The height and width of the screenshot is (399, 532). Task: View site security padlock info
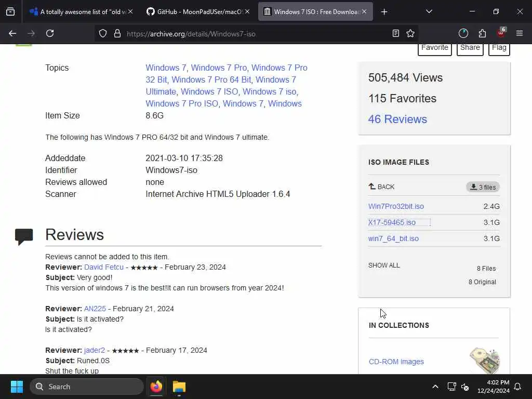(x=117, y=33)
